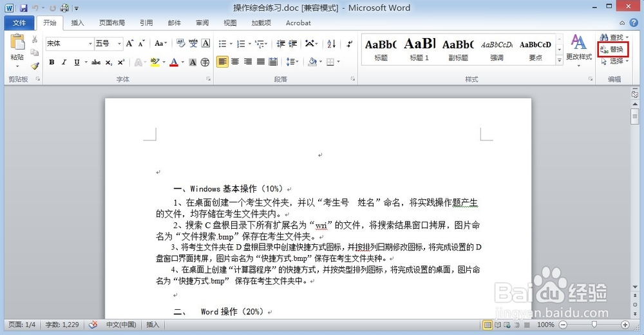Shrink font size with the small A icon
644x335 pixels.
(141, 43)
